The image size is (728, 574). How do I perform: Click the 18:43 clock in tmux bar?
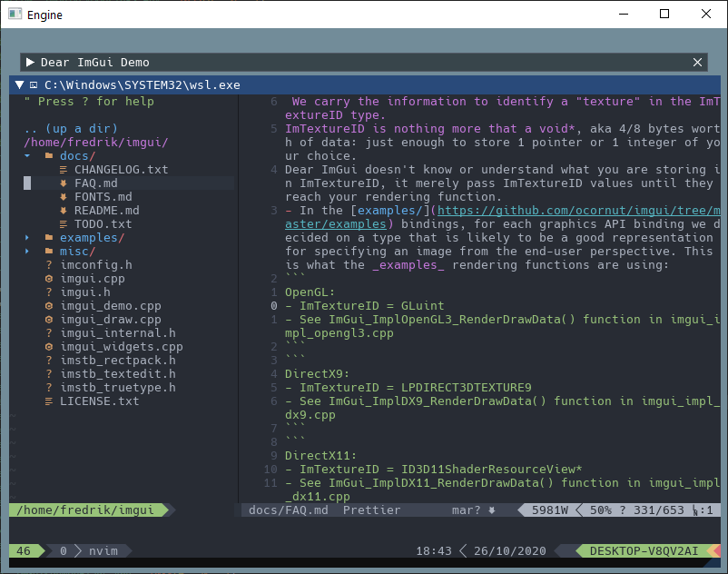tap(434, 550)
